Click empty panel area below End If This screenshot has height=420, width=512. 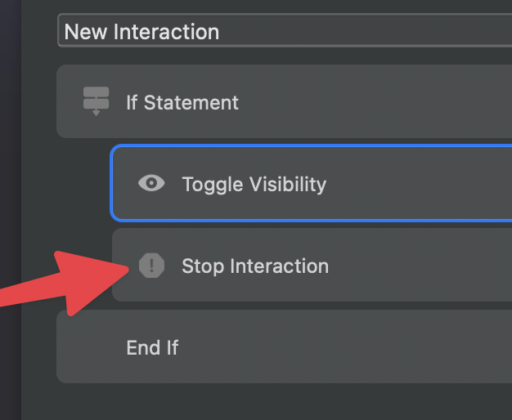pos(278,400)
